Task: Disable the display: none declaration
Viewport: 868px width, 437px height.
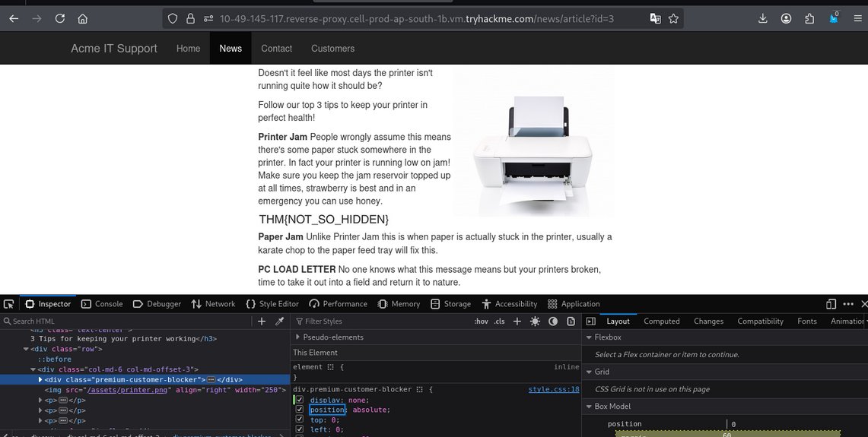Action: tap(300, 400)
